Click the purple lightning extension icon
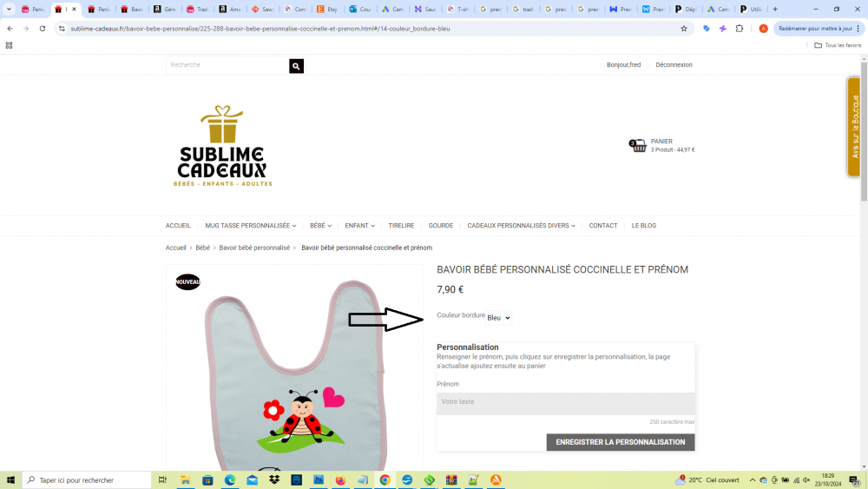 [x=723, y=29]
